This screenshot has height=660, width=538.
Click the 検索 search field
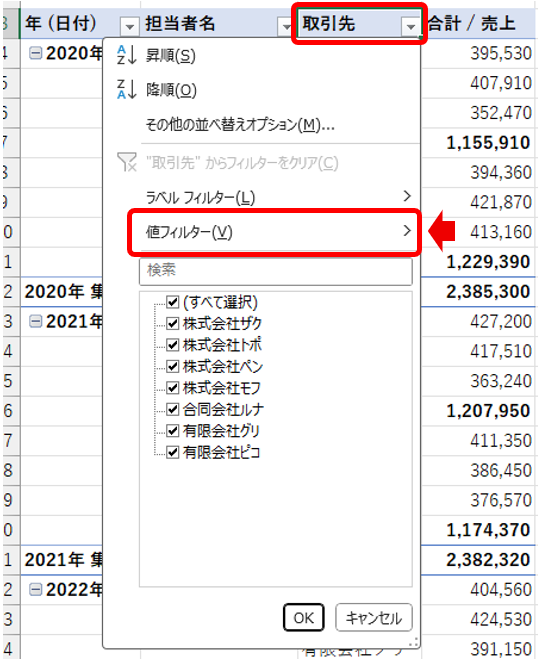(276, 271)
